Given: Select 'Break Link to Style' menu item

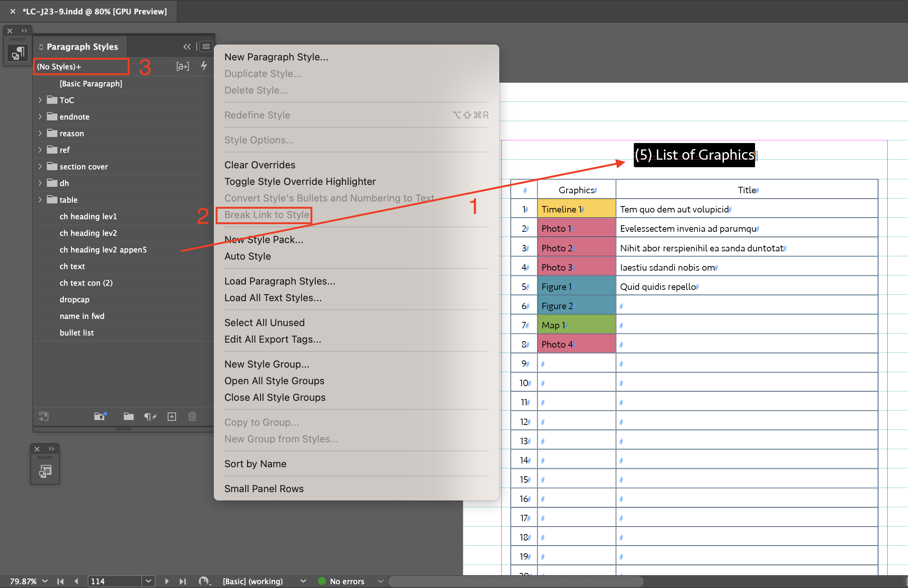Looking at the screenshot, I should tap(266, 214).
